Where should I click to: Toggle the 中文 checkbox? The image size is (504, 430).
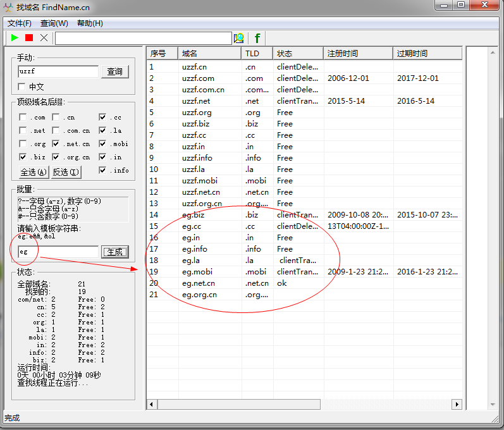pyautogui.click(x=22, y=87)
